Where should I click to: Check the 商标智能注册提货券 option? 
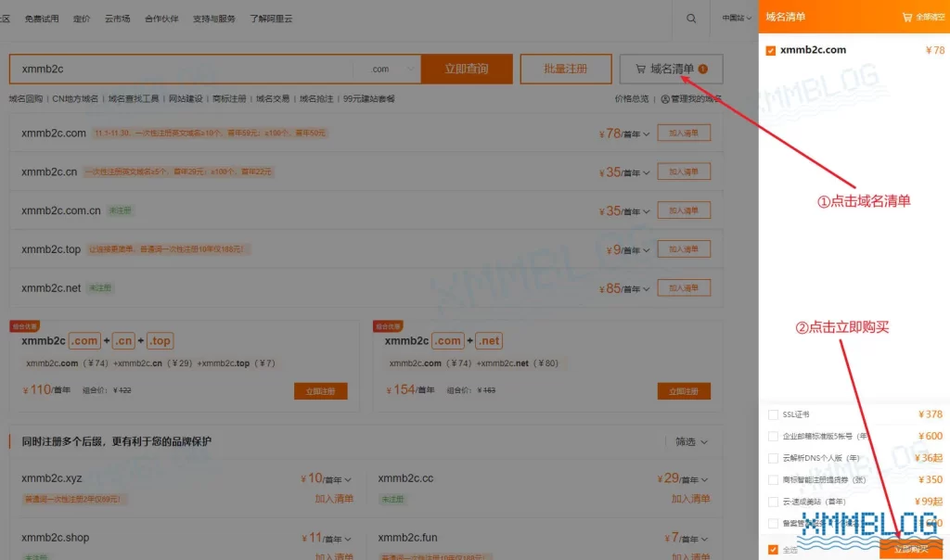click(773, 480)
